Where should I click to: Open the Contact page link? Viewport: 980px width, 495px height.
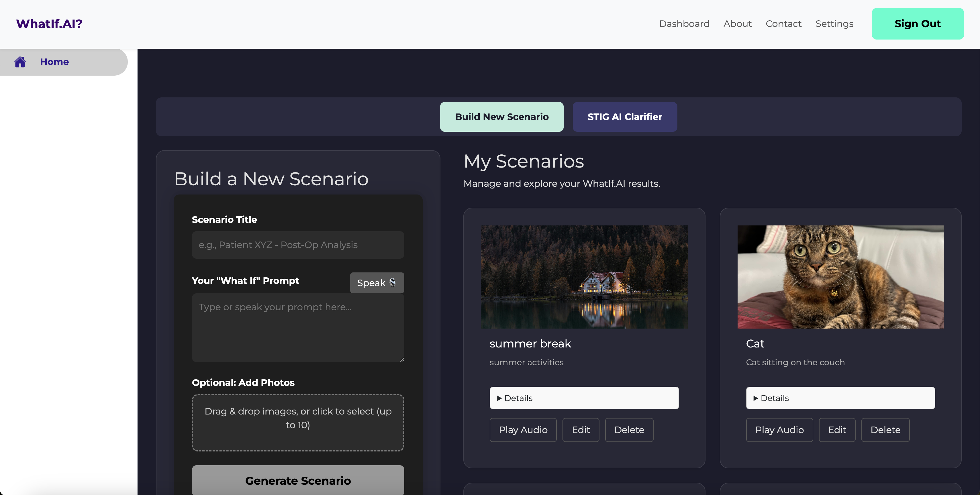pyautogui.click(x=783, y=23)
